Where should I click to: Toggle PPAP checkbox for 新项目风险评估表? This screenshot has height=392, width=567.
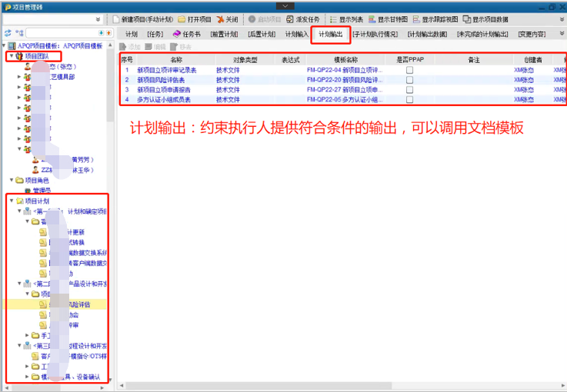click(x=410, y=80)
